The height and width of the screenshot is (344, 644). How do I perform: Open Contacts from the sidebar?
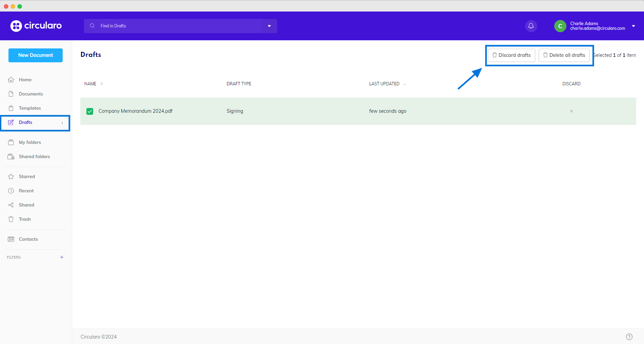point(28,239)
